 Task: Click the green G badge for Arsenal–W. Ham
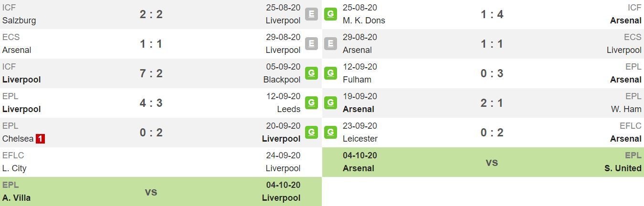pyautogui.click(x=330, y=103)
